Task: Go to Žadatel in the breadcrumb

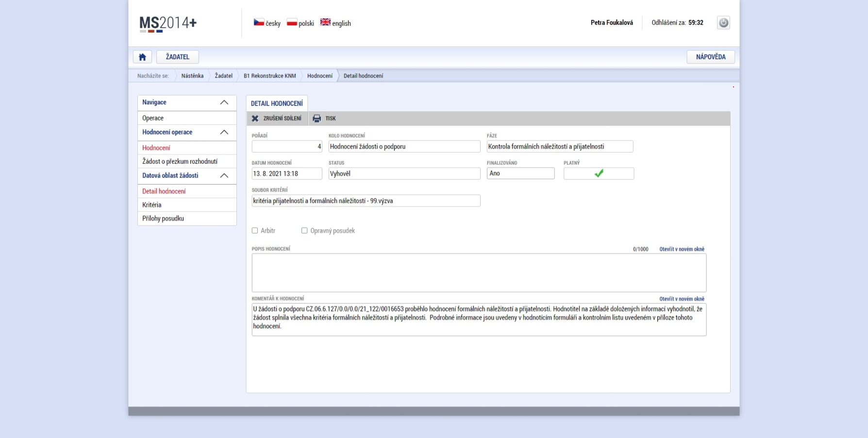Action: [x=224, y=76]
